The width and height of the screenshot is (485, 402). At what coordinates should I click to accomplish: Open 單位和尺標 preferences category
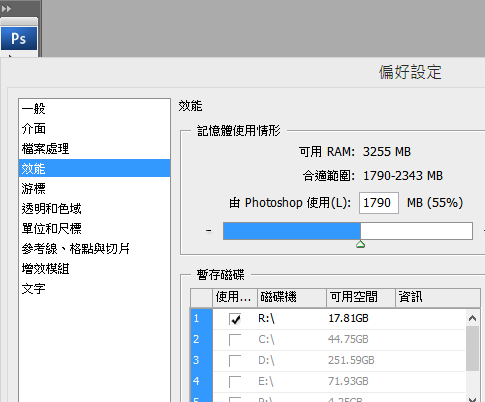tap(94, 229)
